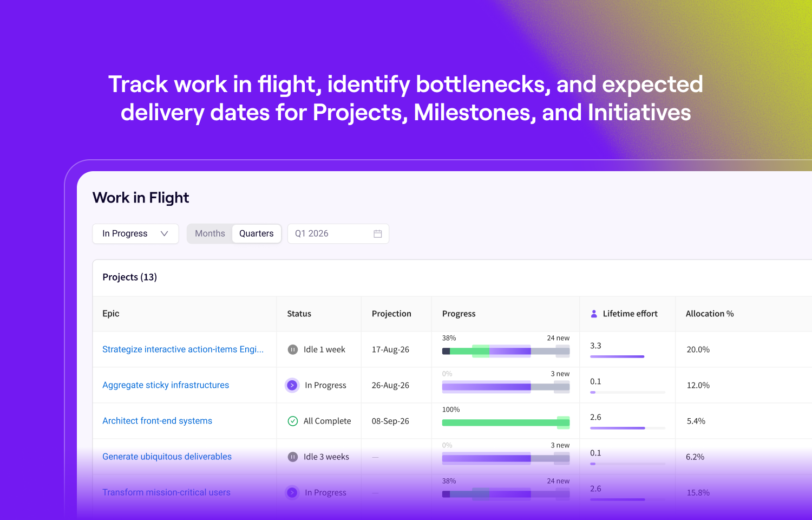812x520 pixels.
Task: Open Generate ubiquitous deliverables epic
Action: click(167, 457)
